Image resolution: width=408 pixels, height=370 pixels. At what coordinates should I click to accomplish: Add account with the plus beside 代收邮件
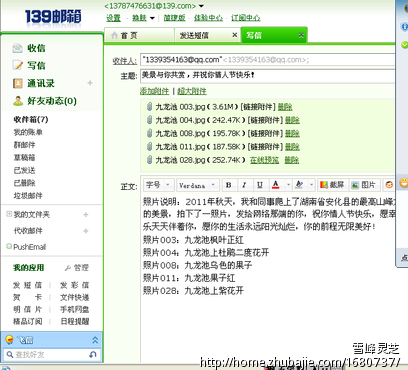(86, 231)
